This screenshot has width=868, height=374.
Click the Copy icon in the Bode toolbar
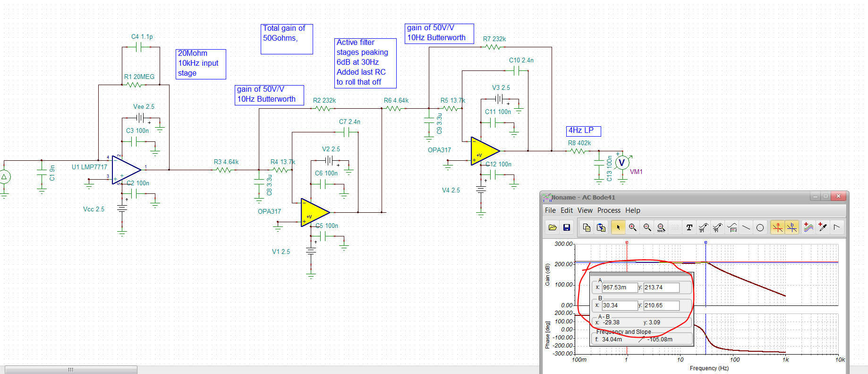587,227
